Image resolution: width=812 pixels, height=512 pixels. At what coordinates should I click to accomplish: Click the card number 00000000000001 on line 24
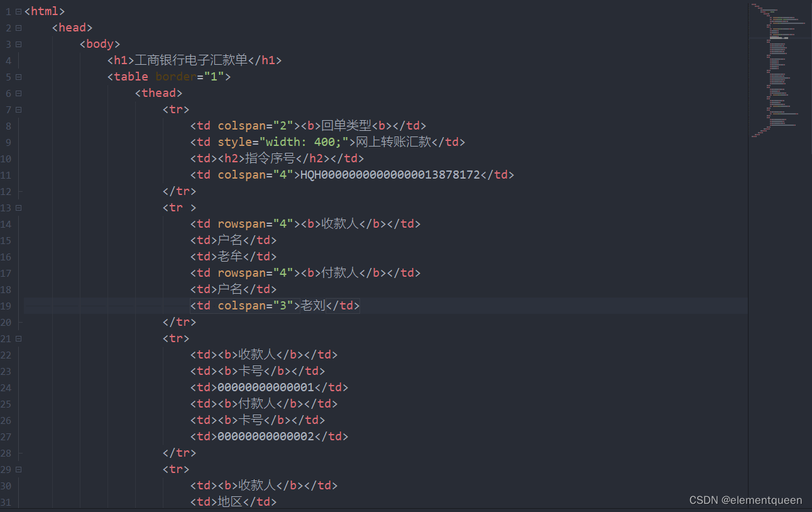tap(264, 387)
